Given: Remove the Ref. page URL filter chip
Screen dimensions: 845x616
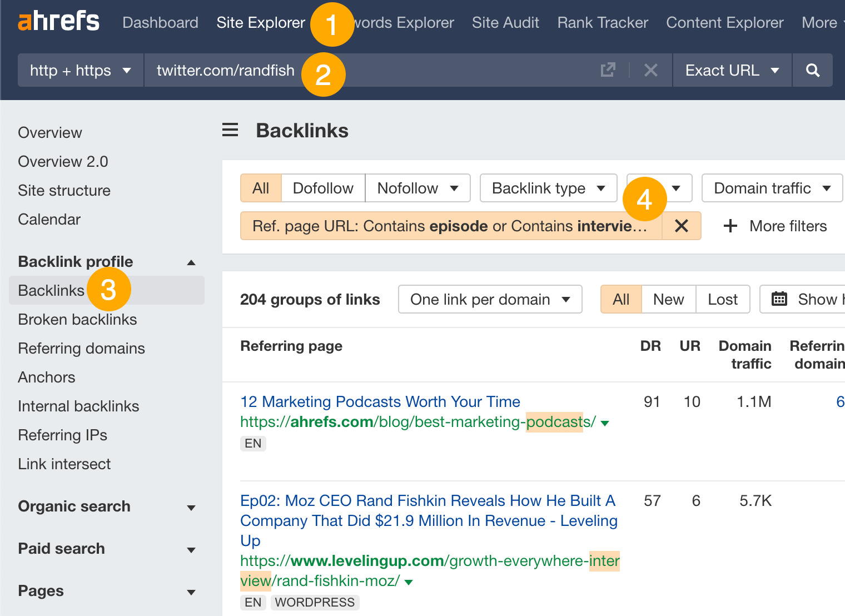Looking at the screenshot, I should 681,226.
